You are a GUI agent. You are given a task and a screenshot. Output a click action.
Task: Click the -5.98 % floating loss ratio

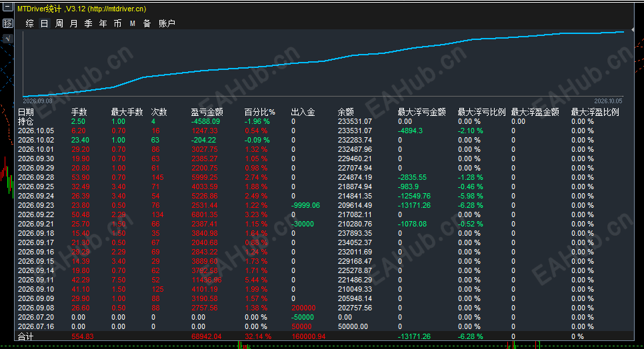pos(471,196)
